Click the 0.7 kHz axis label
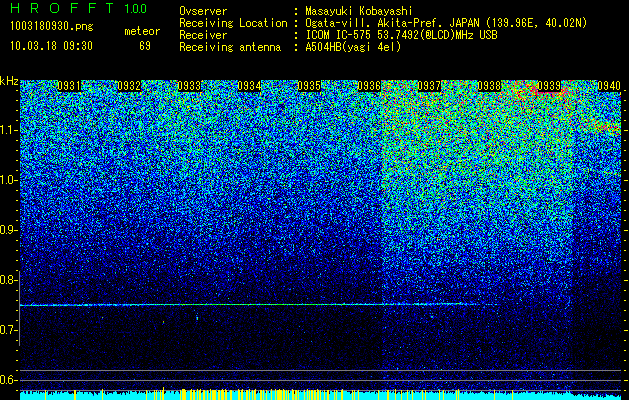Image resolution: width=629 pixels, height=400 pixels. [x=8, y=330]
